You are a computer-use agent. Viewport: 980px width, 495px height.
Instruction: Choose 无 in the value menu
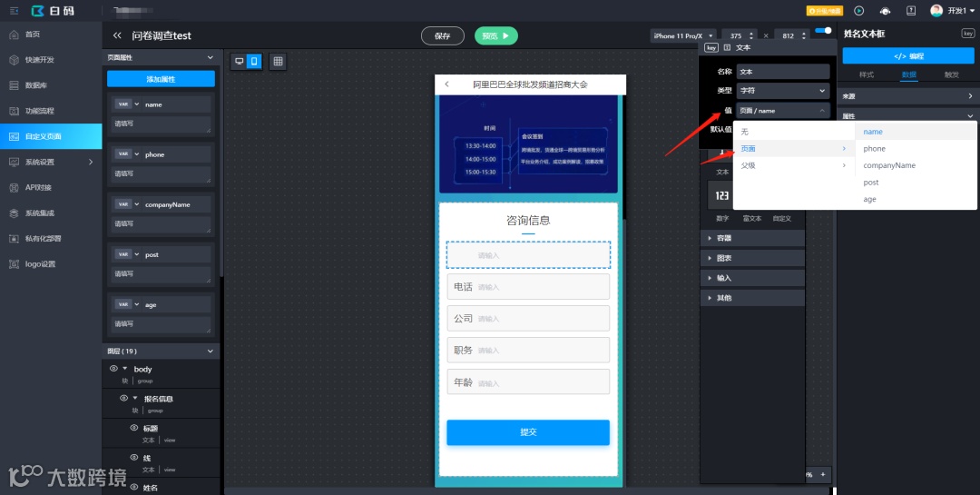pos(794,132)
